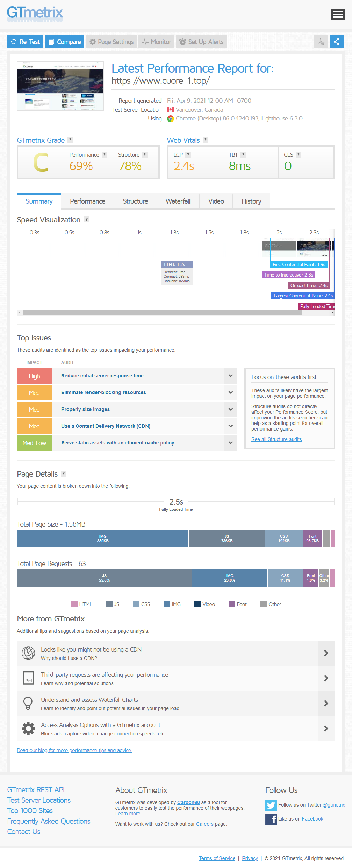Switch to the Structure tab
352x868 pixels.
135,201
